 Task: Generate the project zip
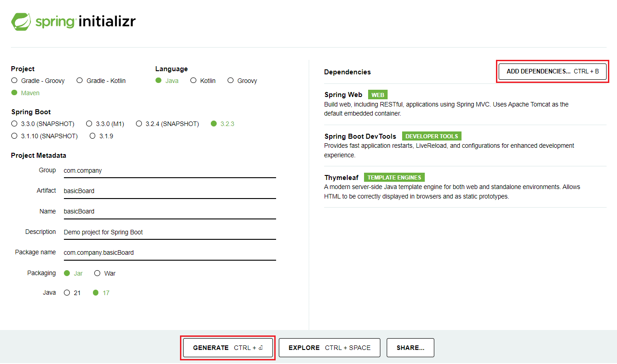(x=228, y=348)
